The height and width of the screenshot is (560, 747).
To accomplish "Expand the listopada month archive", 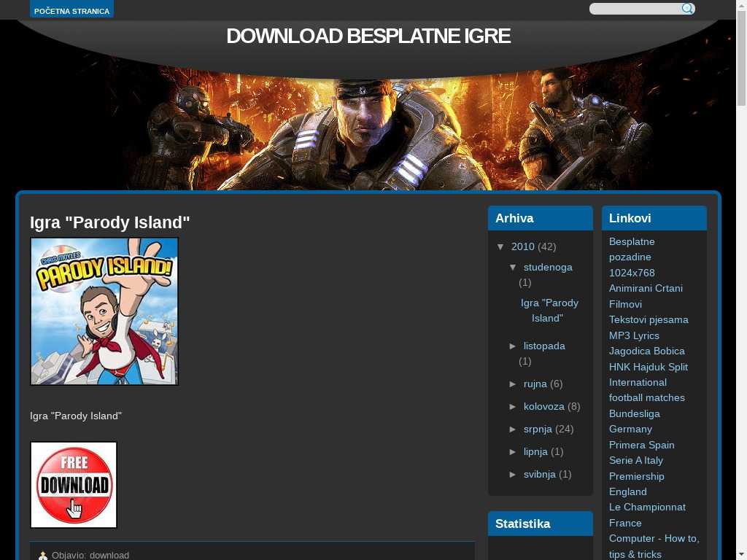I will tap(514, 346).
